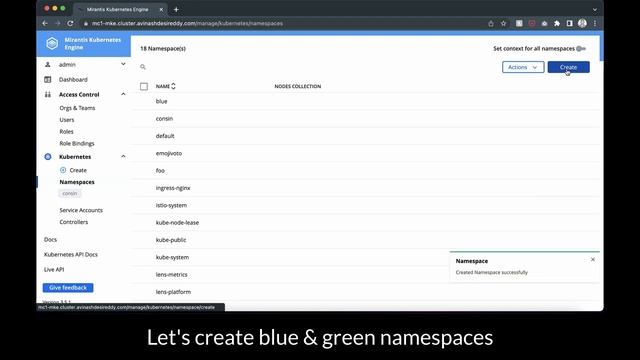This screenshot has height=360, width=640.
Task: Select the foo namespace row
Action: coord(365,171)
